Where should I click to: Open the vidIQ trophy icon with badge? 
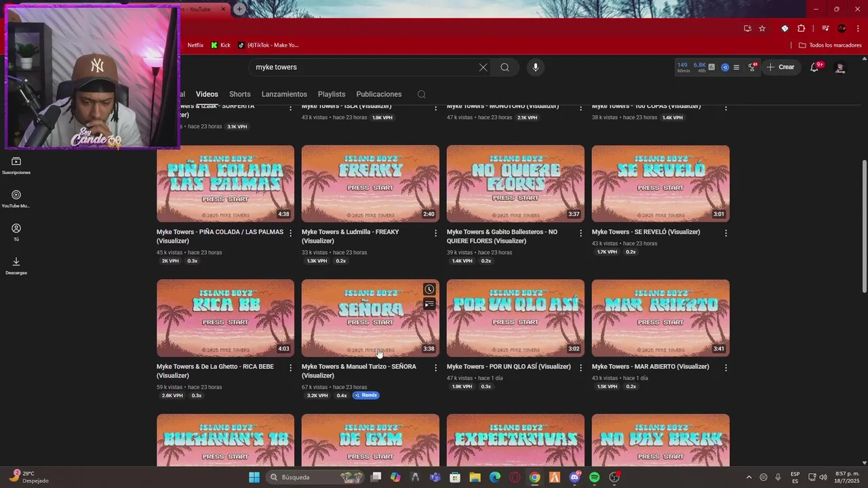[752, 67]
